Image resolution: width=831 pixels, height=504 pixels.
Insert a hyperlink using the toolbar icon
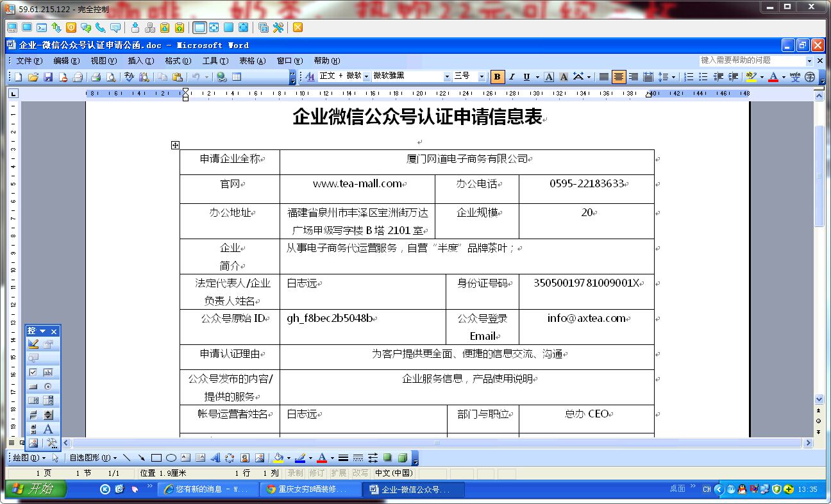pyautogui.click(x=221, y=77)
